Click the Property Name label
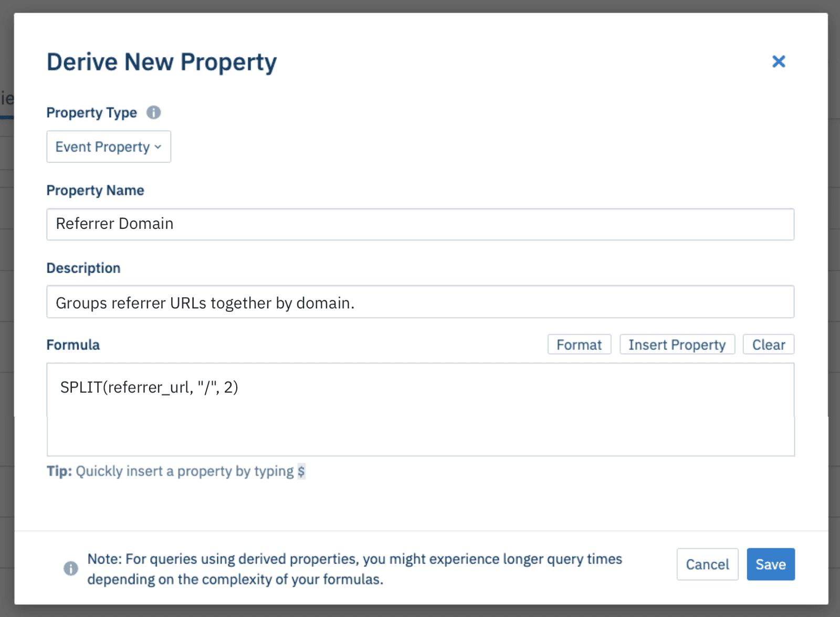This screenshot has height=617, width=840. [x=95, y=190]
